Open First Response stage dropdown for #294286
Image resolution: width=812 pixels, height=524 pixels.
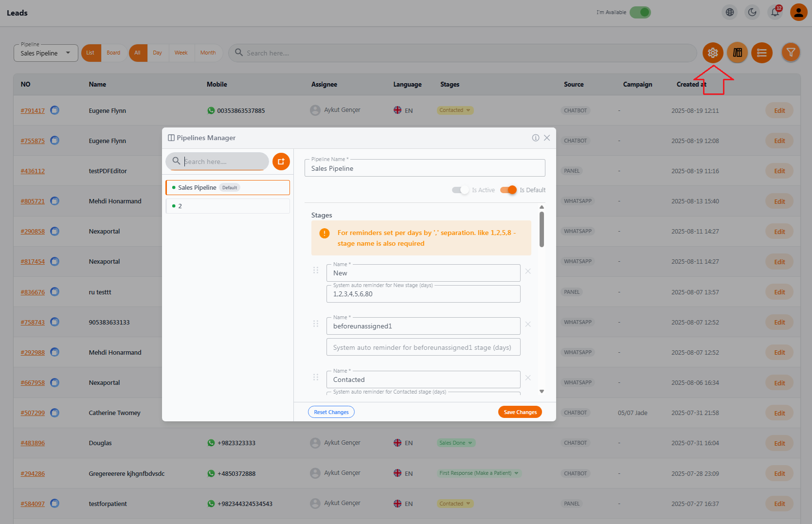479,473
